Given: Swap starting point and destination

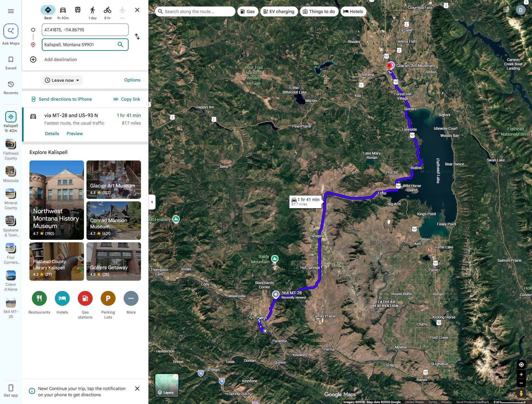Looking at the screenshot, I should [137, 37].
